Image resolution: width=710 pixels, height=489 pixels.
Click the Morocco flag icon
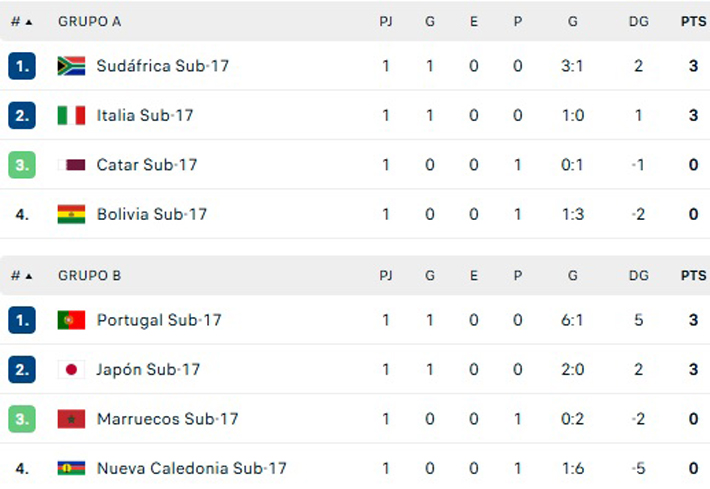[x=71, y=419]
